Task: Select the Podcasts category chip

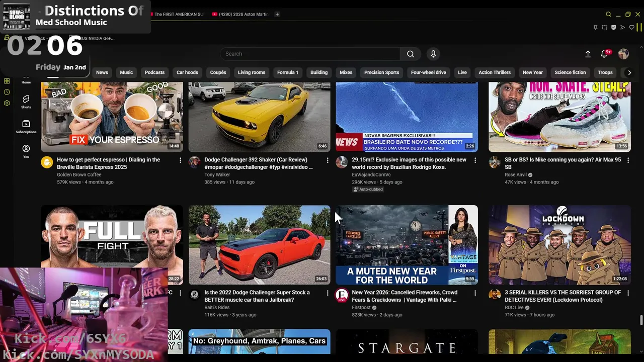Action: [x=154, y=72]
